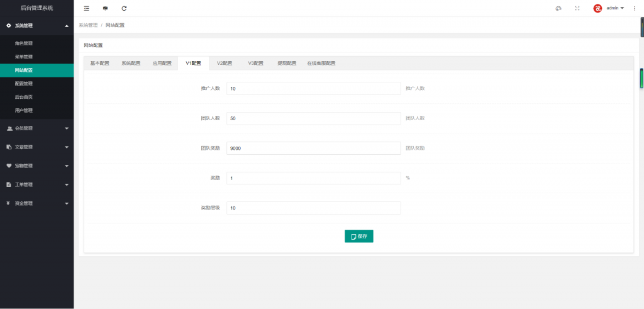
Task: Click the gear icon beside 系统管理
Action: point(9,25)
